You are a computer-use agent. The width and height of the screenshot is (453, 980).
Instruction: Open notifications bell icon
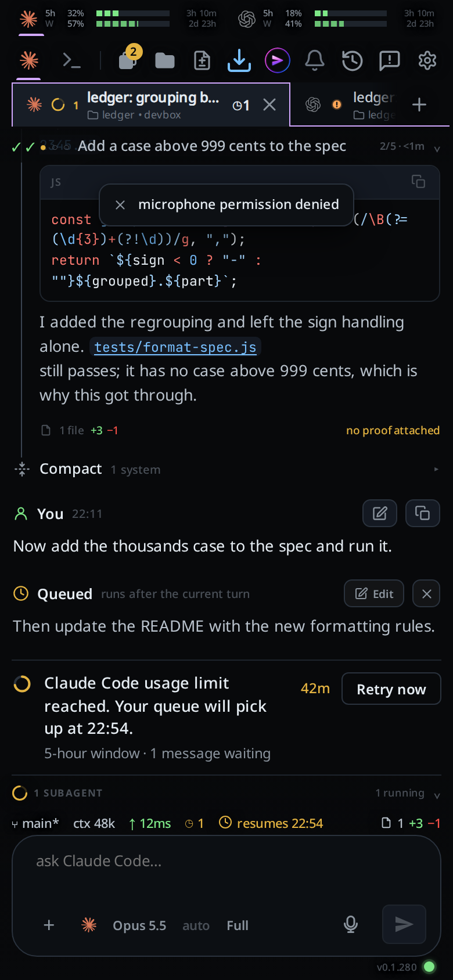click(x=315, y=60)
